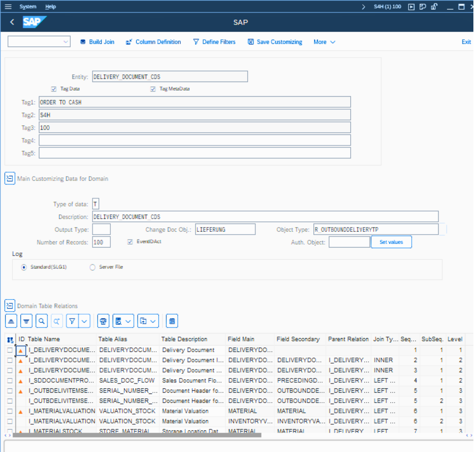Click the Set Filter funnel icon
The image size is (476, 452).
(72, 321)
